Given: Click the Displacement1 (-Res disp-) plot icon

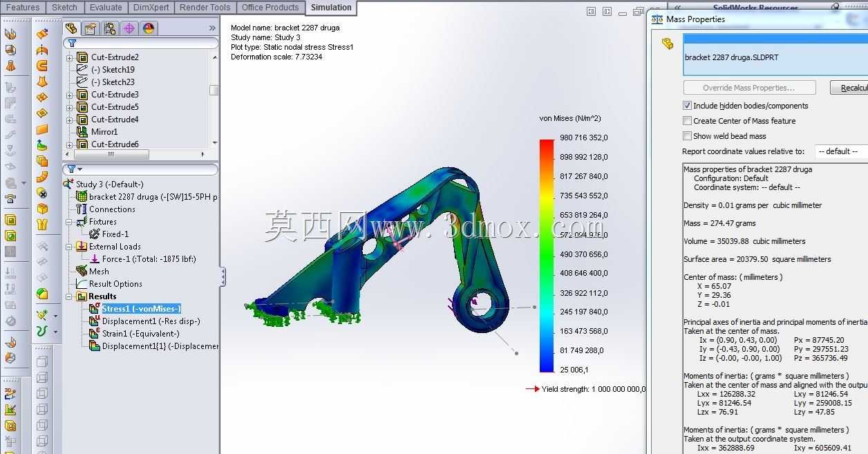Looking at the screenshot, I should point(95,321).
